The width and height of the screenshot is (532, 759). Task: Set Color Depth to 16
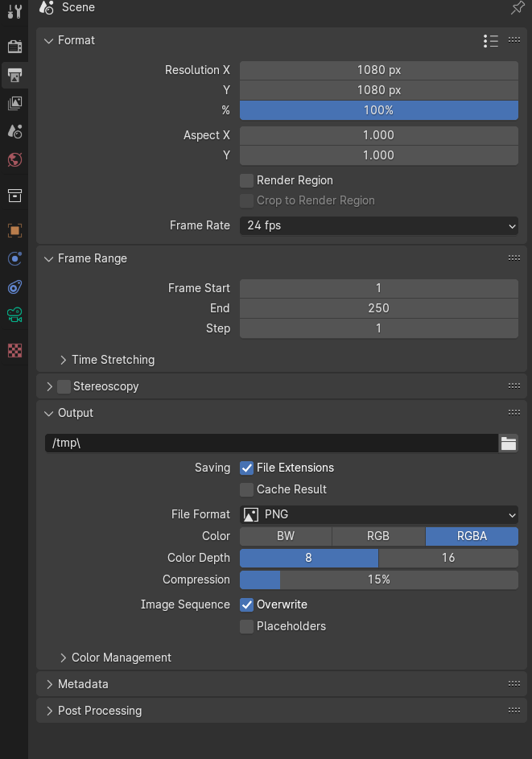(x=448, y=558)
